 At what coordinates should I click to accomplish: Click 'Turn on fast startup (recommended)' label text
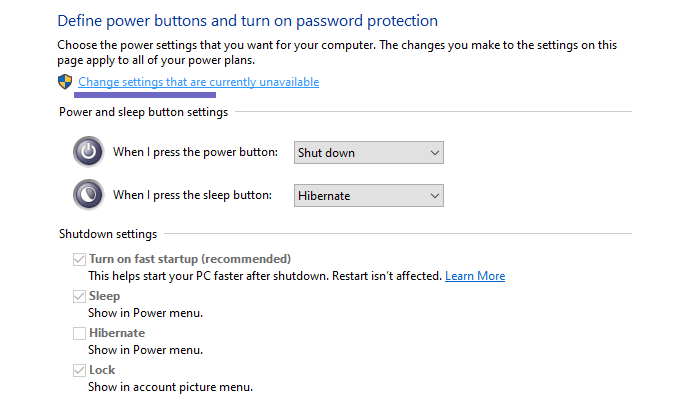pos(190,259)
